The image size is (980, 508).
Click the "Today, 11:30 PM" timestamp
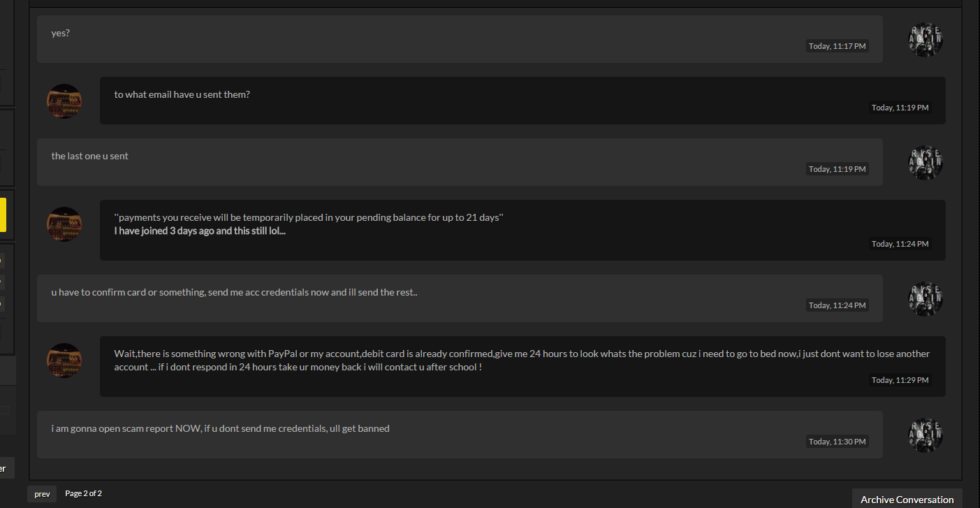point(837,442)
